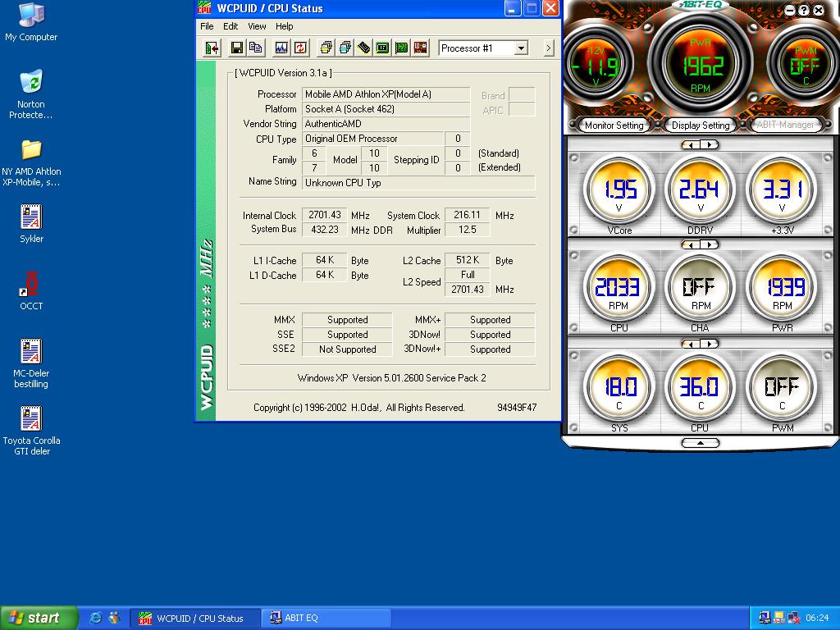
Task: Click the ABIT Manager button
Action: [x=785, y=125]
